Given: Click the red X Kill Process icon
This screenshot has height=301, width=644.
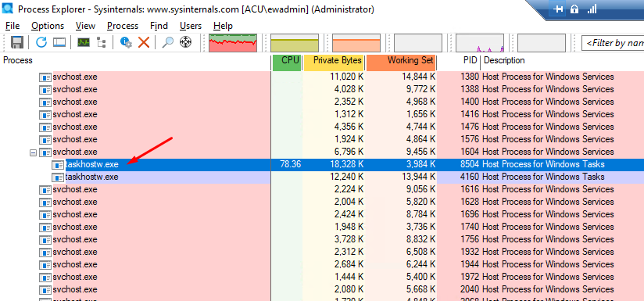Looking at the screenshot, I should point(143,42).
